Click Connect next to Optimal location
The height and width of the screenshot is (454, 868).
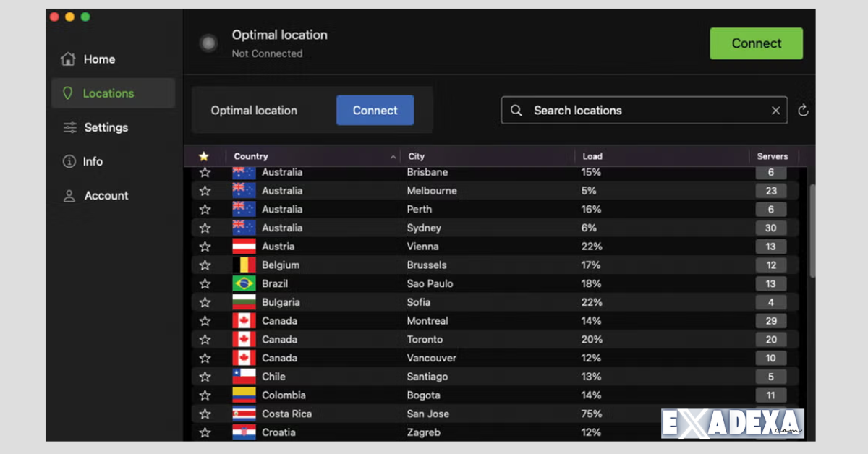coord(375,110)
